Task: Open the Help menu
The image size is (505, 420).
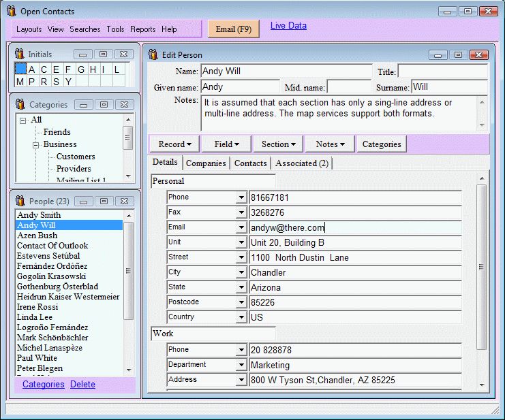Action: point(169,29)
